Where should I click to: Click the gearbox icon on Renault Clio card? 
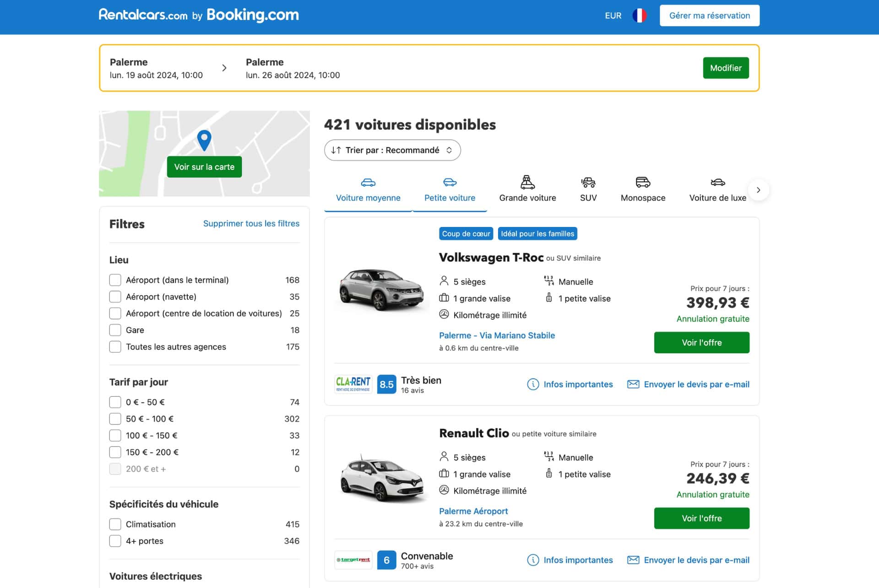tap(549, 456)
